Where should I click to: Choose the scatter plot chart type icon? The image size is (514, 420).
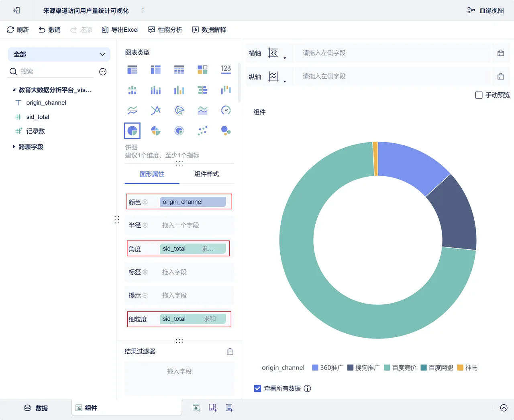pos(202,130)
